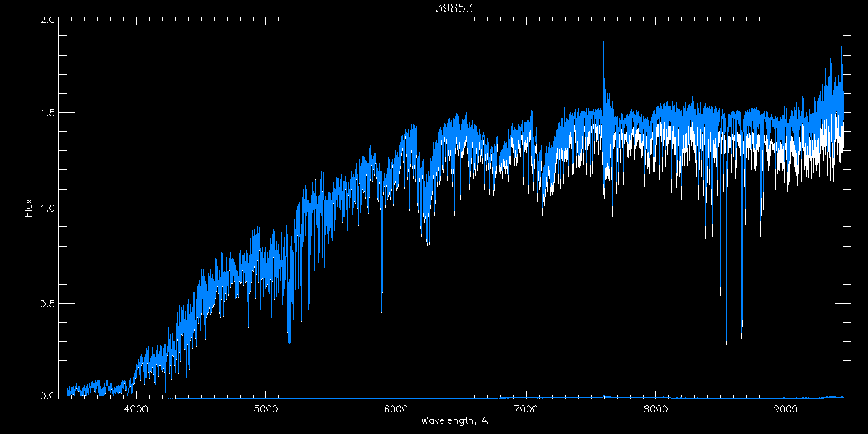The height and width of the screenshot is (434, 868).
Task: Select the 6000 wavelength tick label
Action: click(x=396, y=407)
